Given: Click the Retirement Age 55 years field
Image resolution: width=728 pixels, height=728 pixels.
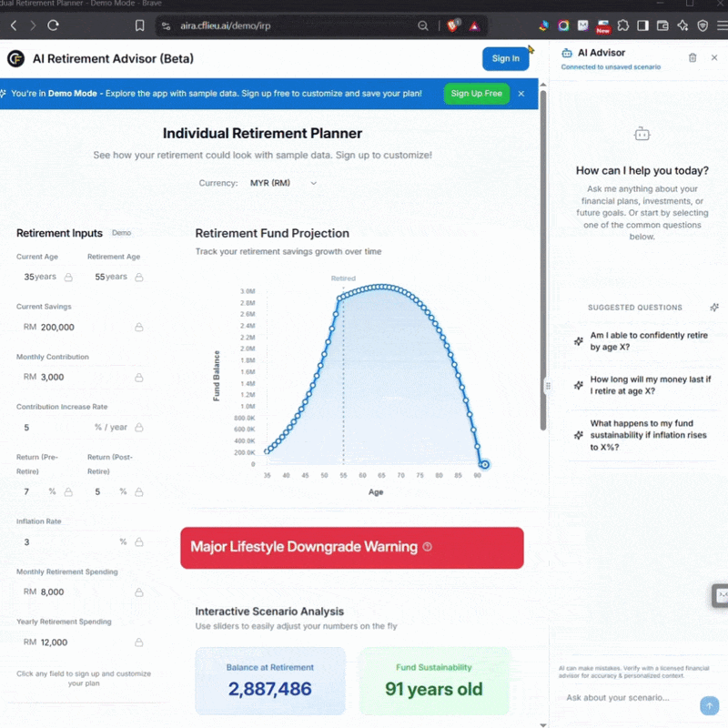Looking at the screenshot, I should coord(117,277).
